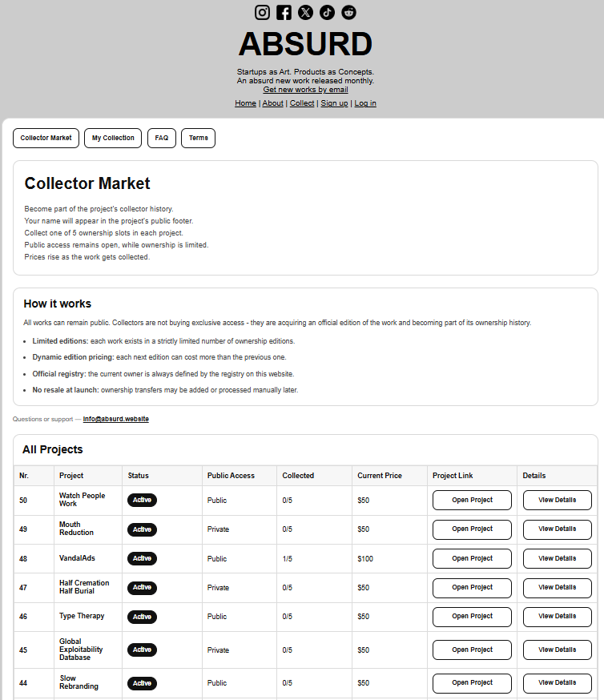View Details for VandalAds

(557, 558)
